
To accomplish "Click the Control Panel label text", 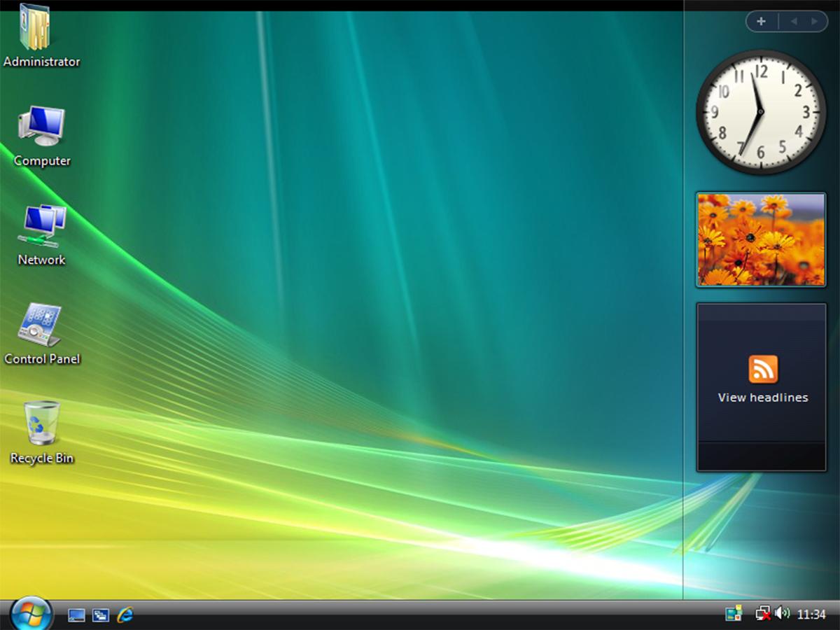I will pos(42,359).
